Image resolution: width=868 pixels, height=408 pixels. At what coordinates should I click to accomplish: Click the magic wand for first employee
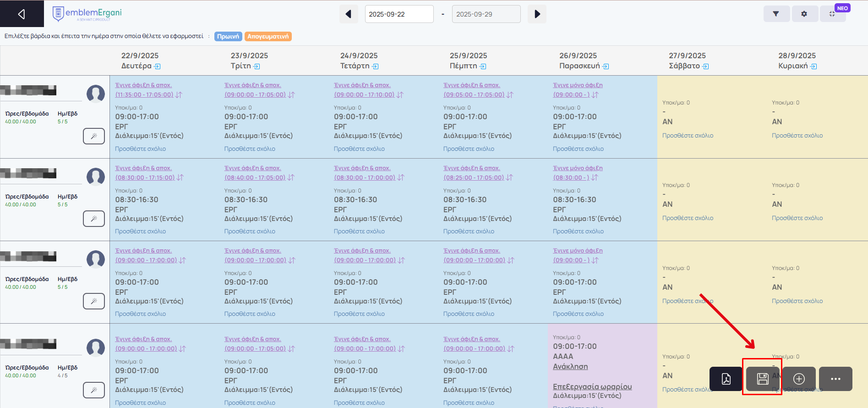click(x=94, y=136)
